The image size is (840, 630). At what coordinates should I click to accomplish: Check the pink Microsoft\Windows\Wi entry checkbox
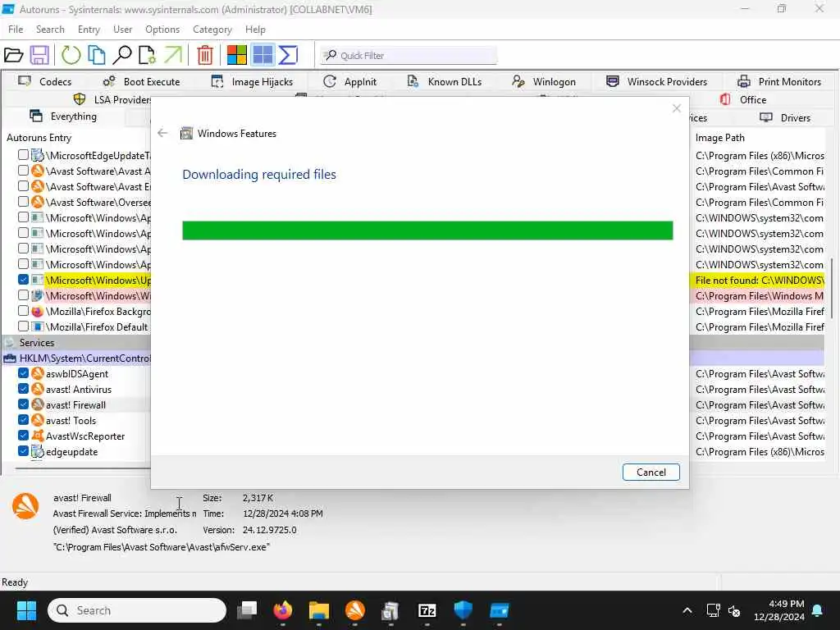pyautogui.click(x=23, y=295)
